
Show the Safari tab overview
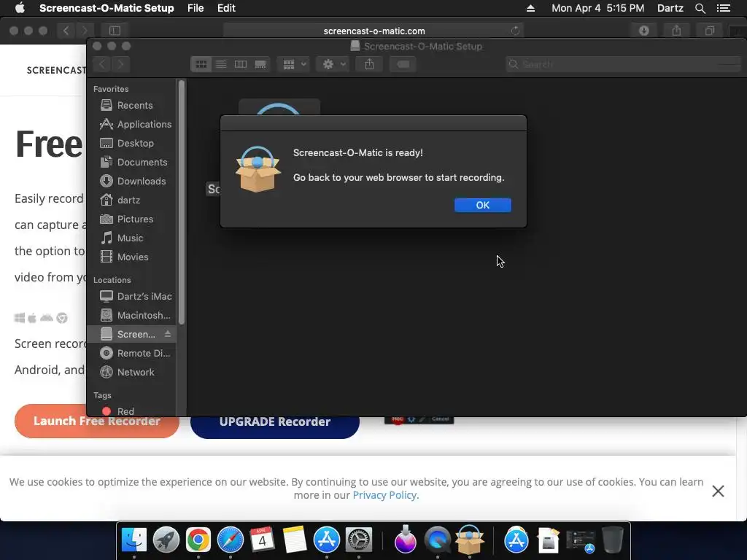pyautogui.click(x=709, y=31)
